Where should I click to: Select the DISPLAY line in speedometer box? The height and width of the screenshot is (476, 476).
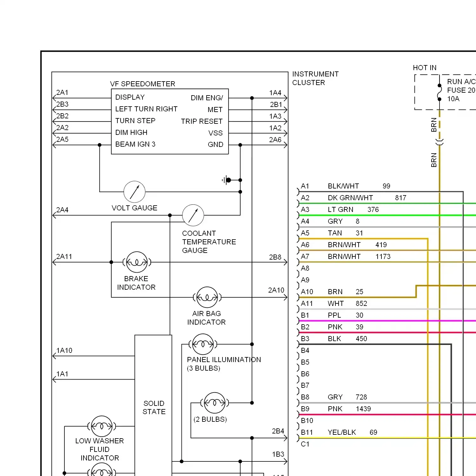[130, 97]
